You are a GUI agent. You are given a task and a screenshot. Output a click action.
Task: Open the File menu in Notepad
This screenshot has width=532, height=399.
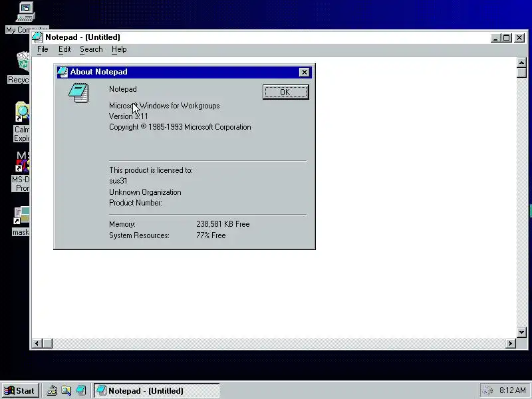tap(43, 49)
